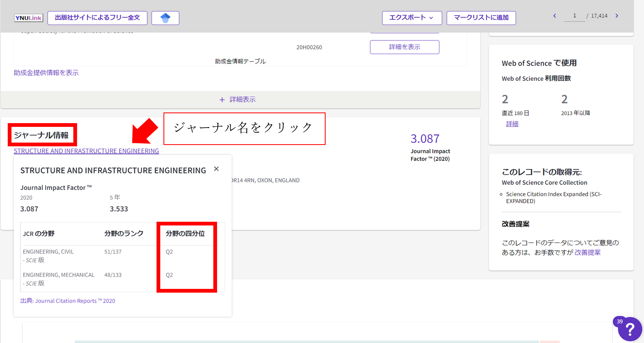
Task: Open the YNULink resolver button
Action: [x=29, y=18]
